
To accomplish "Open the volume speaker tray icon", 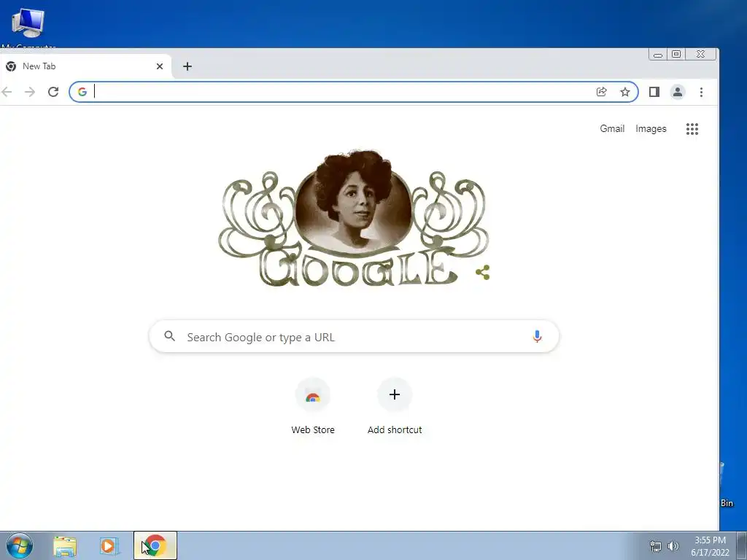I will [x=673, y=546].
